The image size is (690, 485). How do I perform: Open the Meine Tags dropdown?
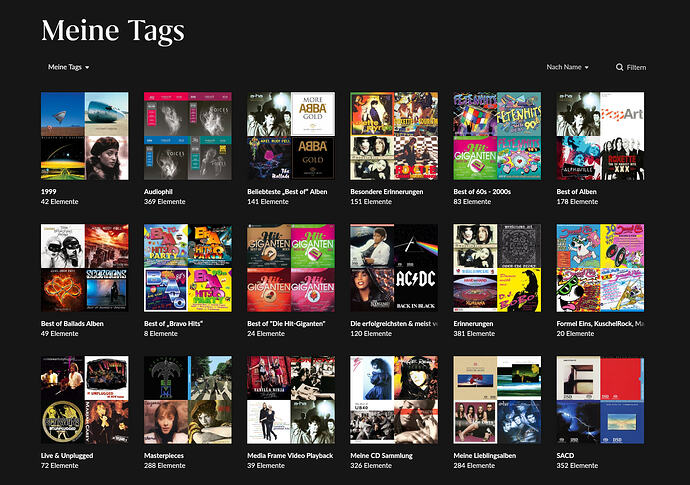tap(69, 67)
